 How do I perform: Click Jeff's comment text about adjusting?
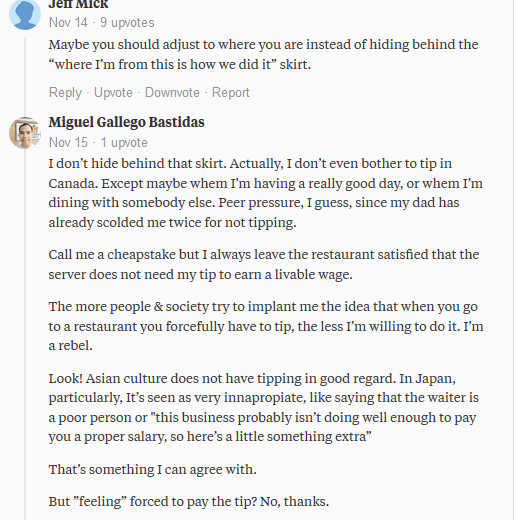pos(263,54)
